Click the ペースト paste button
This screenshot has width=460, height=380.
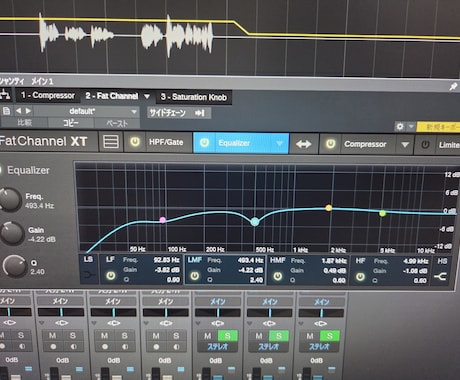[117, 123]
